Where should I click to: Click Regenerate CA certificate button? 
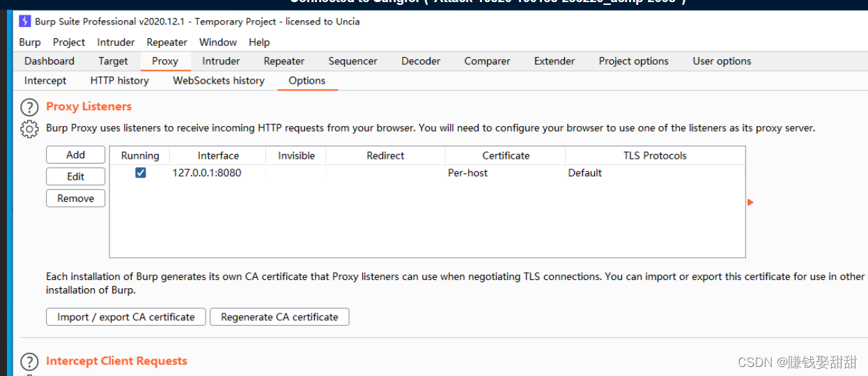point(279,317)
